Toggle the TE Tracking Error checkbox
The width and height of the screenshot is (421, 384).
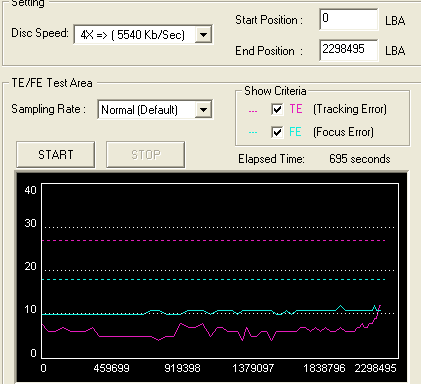coord(277,109)
